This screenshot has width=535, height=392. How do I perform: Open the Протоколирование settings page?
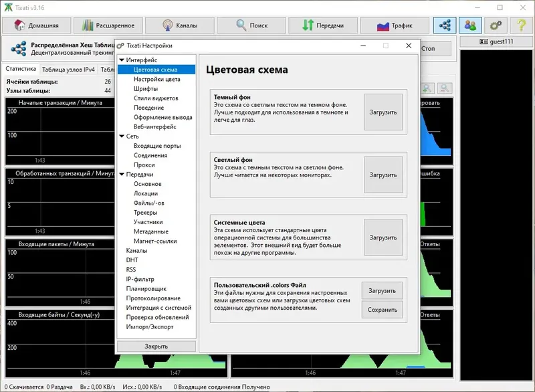(153, 298)
